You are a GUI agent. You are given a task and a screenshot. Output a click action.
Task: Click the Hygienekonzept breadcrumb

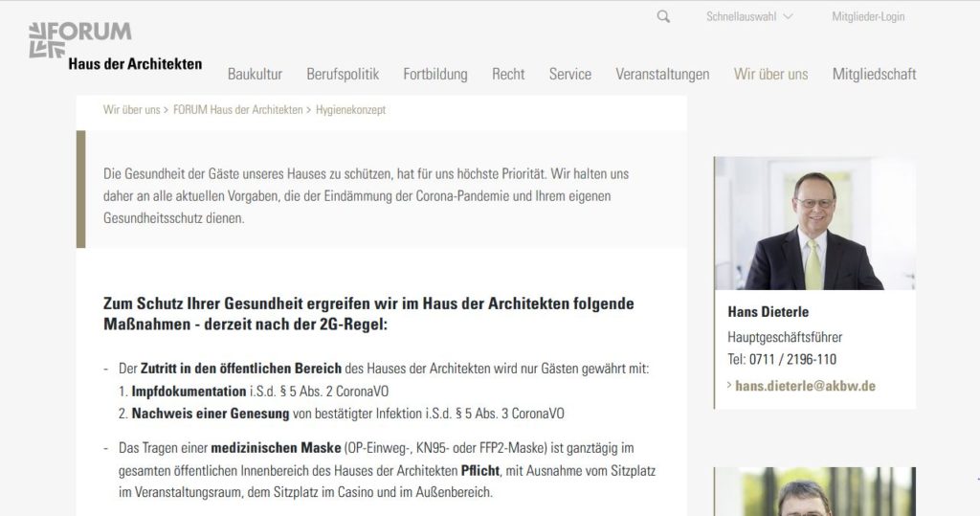pyautogui.click(x=350, y=109)
